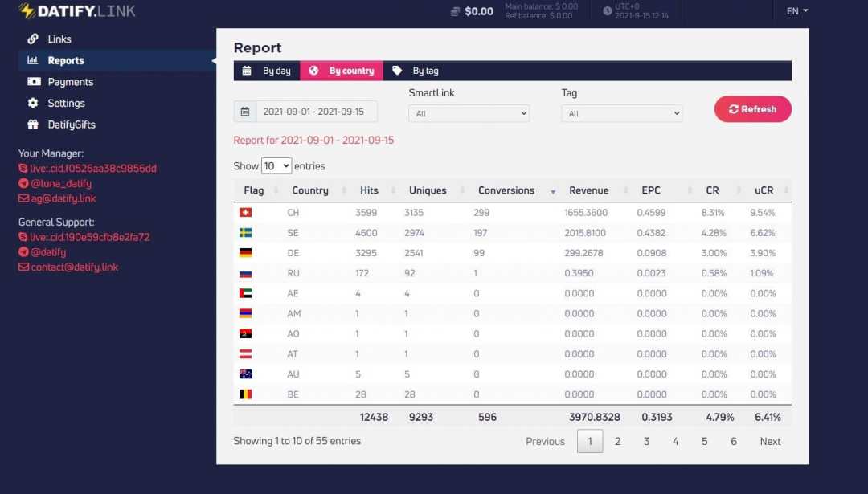Go to page 2 of results
This screenshot has height=494, width=868.
coord(618,441)
